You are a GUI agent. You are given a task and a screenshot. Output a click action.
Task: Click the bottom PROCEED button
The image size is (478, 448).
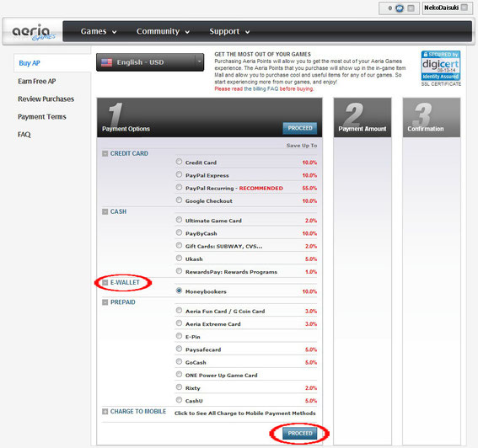pyautogui.click(x=300, y=434)
